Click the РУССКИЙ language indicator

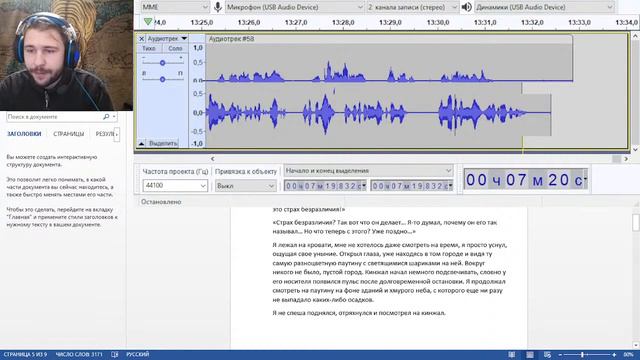click(138, 354)
